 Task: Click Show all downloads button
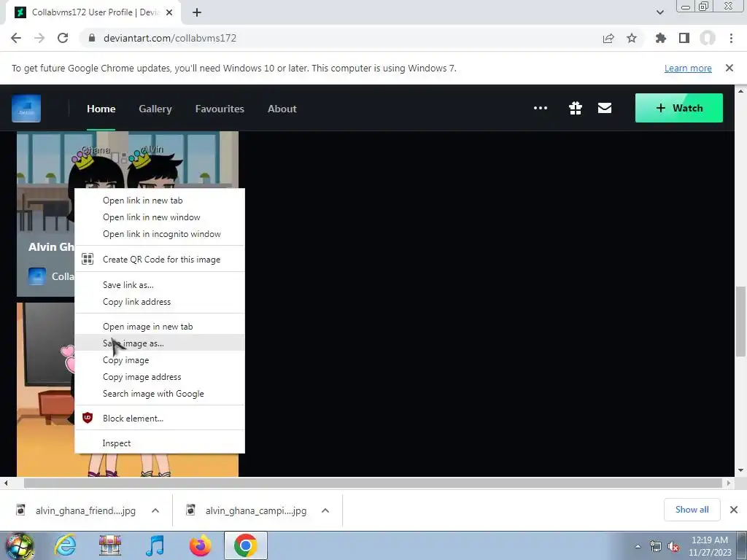click(692, 510)
